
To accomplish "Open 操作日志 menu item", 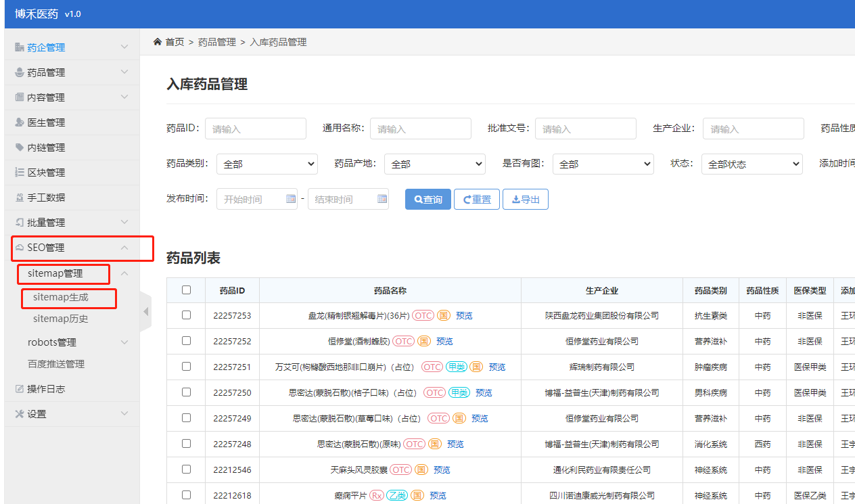I will pos(46,389).
